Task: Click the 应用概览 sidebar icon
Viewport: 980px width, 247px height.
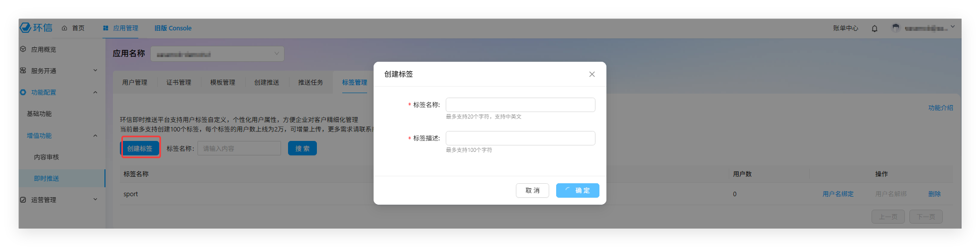Action: pyautogui.click(x=23, y=49)
